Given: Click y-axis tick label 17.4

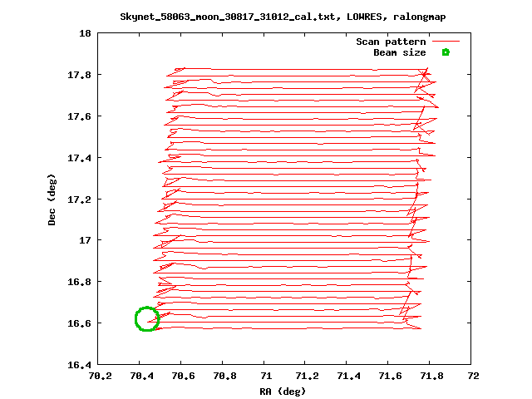Looking at the screenshot, I should click(79, 158).
